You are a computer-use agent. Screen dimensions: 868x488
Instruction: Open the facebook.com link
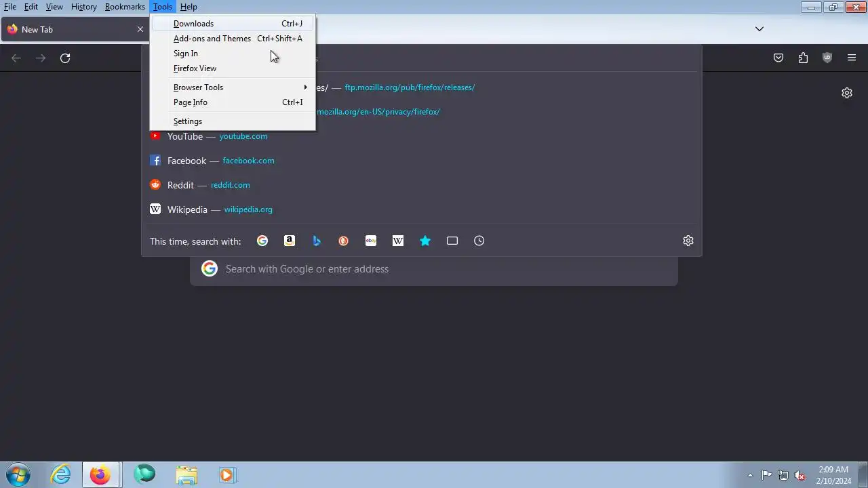tap(248, 161)
